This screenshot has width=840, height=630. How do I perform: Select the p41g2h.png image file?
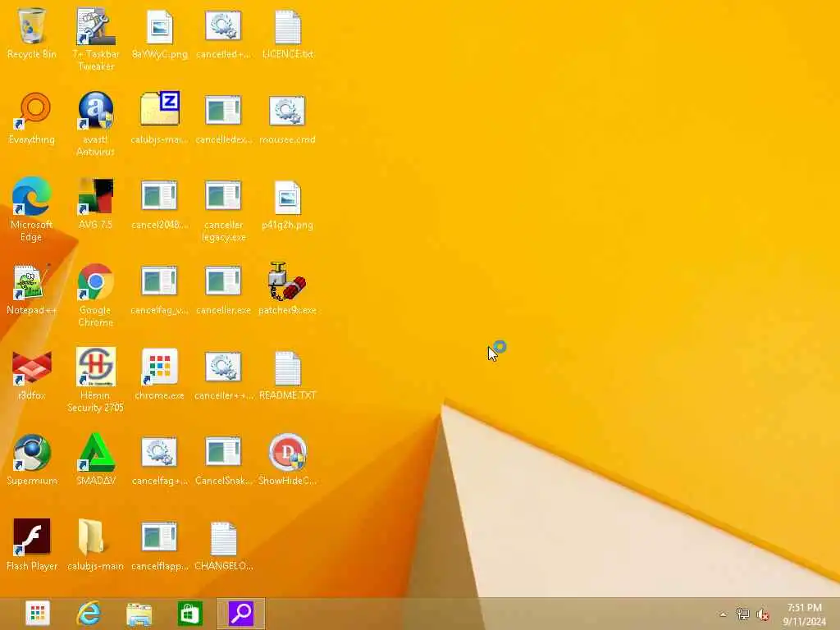(x=287, y=197)
